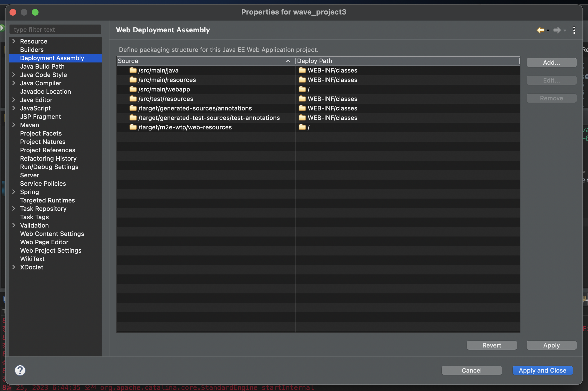Click the forward navigation arrow icon
The height and width of the screenshot is (391, 588).
[557, 30]
